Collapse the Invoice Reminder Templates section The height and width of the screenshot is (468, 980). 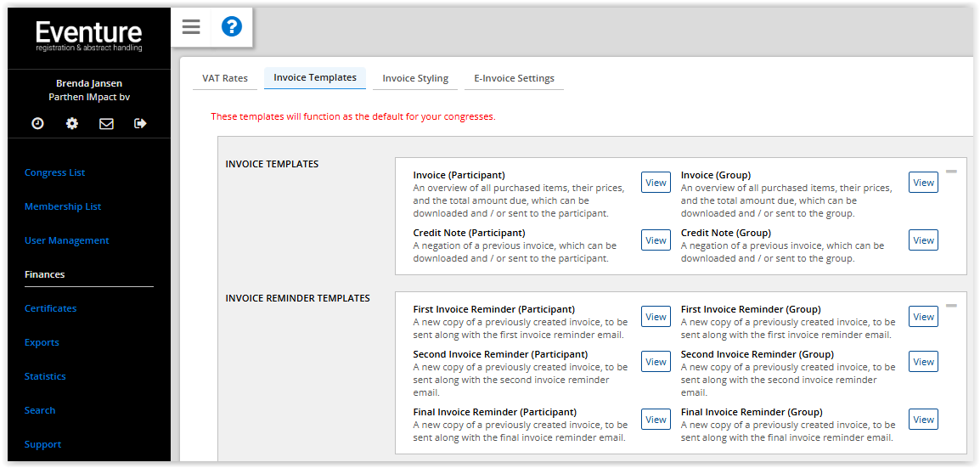(x=951, y=306)
